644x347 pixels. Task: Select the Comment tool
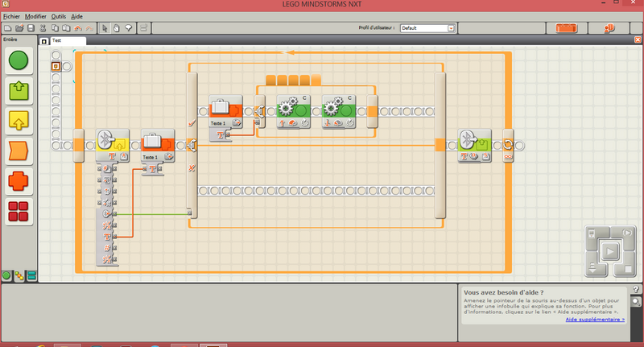pos(129,28)
